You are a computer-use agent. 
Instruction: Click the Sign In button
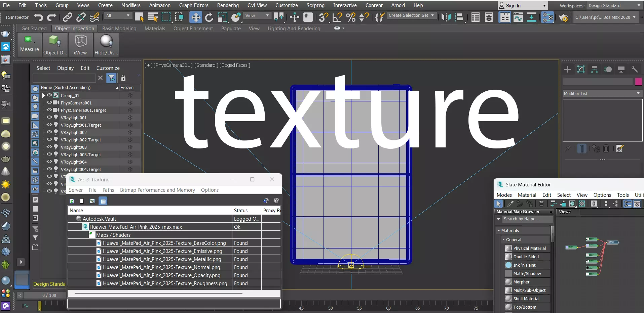(523, 6)
